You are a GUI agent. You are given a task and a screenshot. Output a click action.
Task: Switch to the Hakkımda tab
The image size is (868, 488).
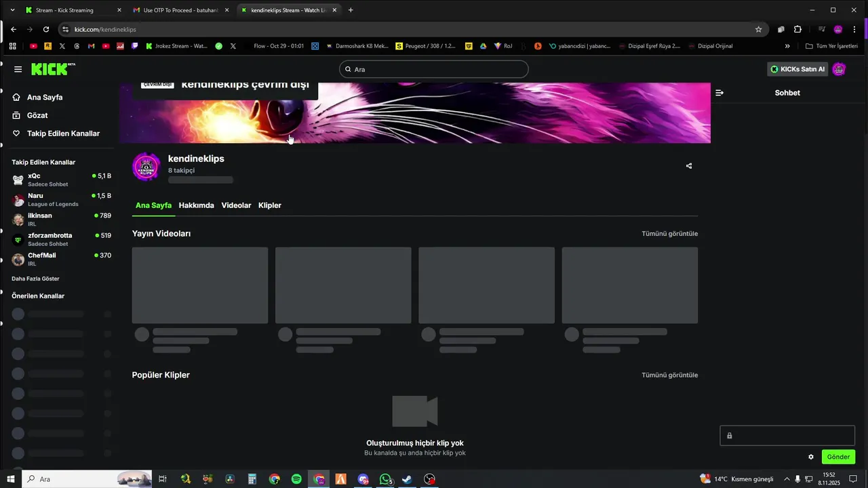tap(196, 205)
